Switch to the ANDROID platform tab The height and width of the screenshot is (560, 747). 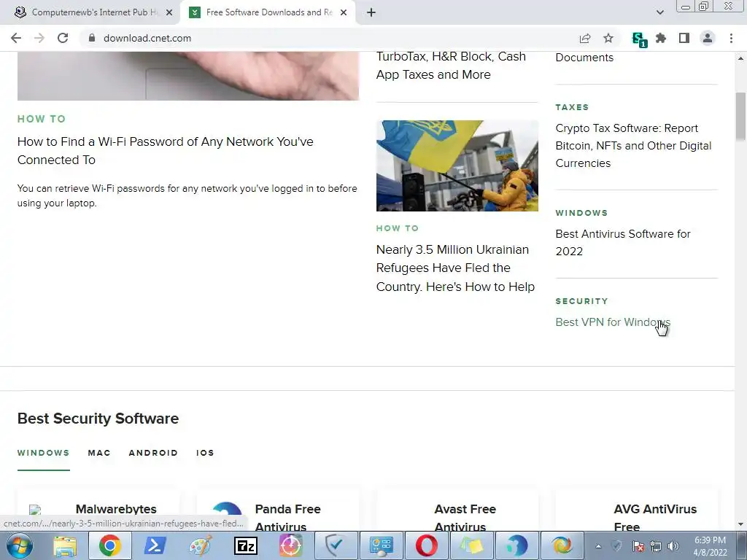pyautogui.click(x=153, y=453)
